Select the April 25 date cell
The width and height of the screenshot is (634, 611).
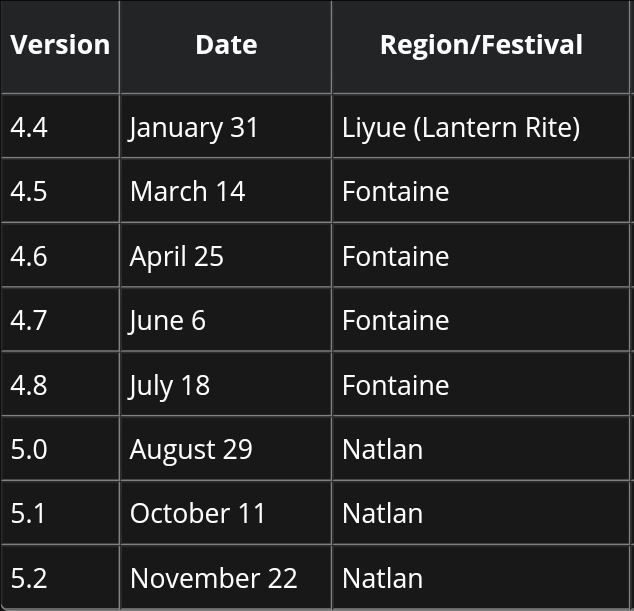(226, 255)
